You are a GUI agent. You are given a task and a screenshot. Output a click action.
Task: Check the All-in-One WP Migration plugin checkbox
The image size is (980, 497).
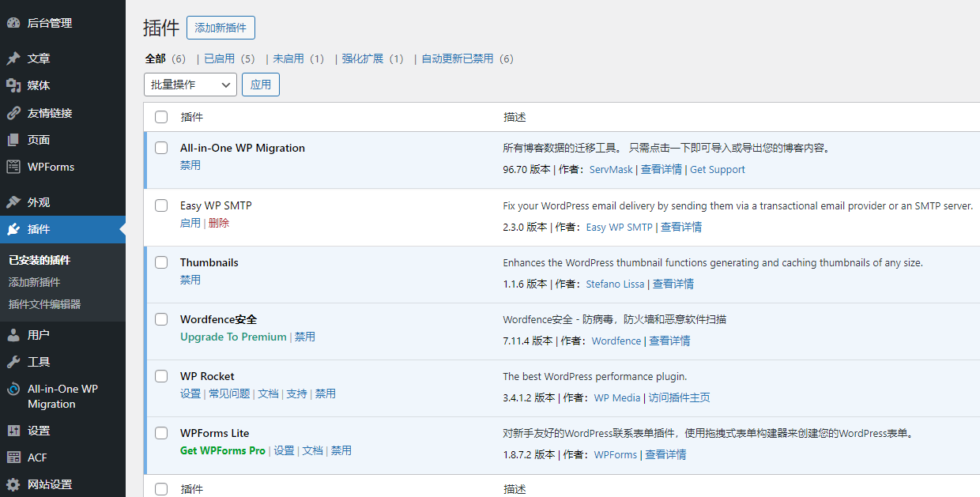161,148
